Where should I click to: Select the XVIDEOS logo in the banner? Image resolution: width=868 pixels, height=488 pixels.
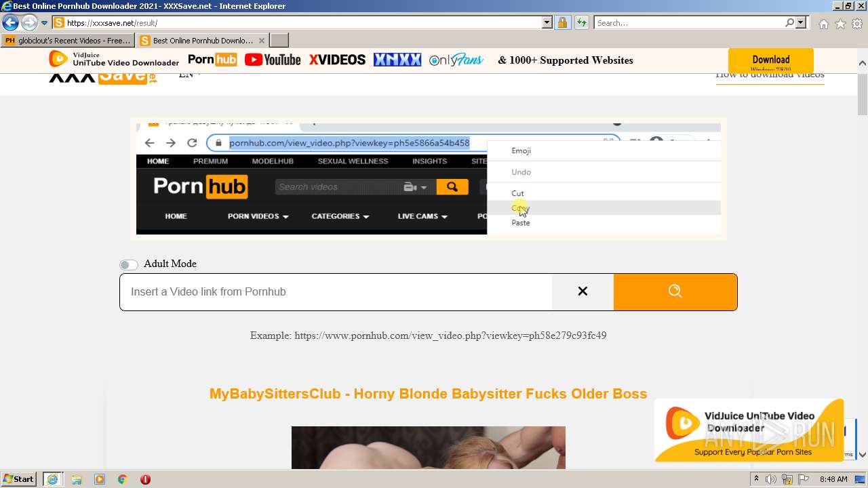tap(337, 60)
